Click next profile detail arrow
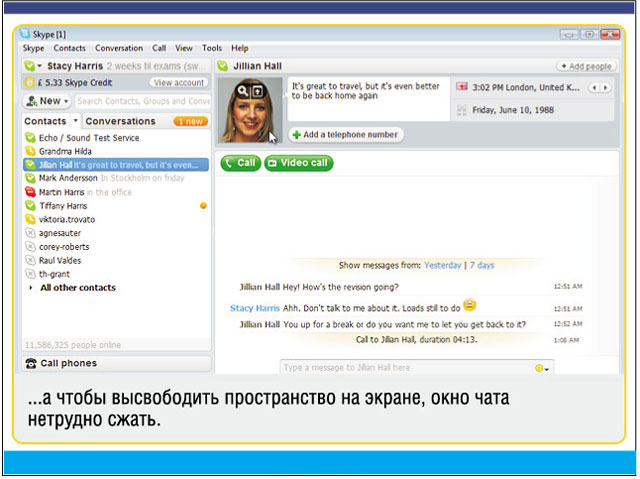 (605, 88)
